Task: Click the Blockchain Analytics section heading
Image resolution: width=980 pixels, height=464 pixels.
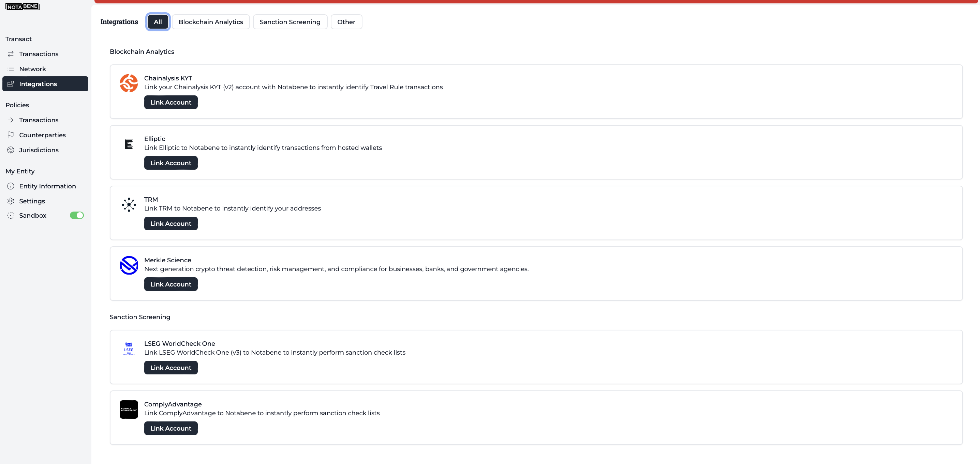Action: [x=142, y=52]
